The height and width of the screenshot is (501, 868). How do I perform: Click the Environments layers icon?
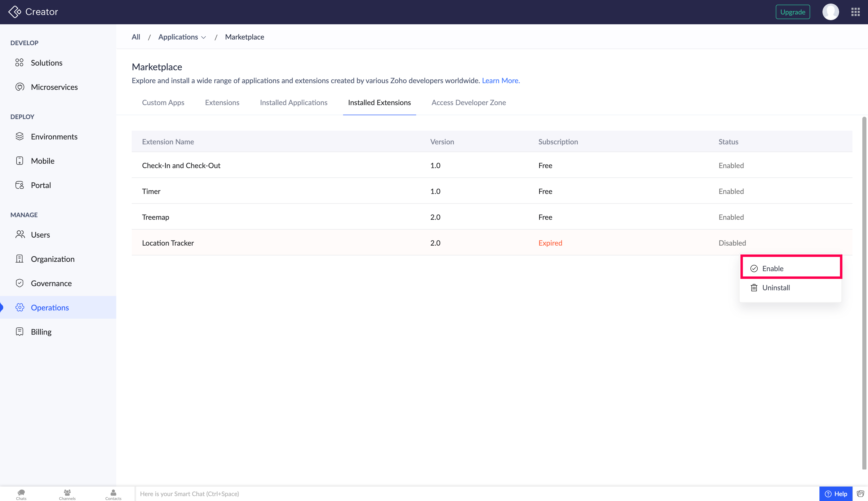tap(20, 137)
